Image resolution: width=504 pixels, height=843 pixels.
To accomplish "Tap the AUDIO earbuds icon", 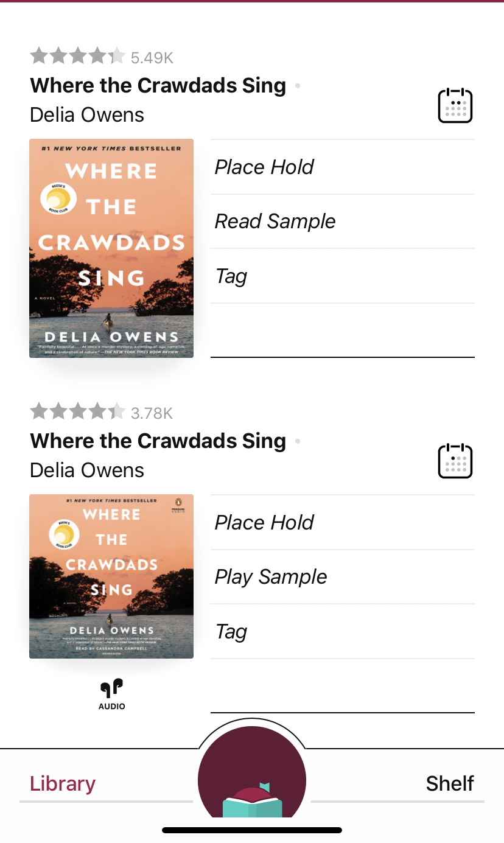I will (x=112, y=694).
